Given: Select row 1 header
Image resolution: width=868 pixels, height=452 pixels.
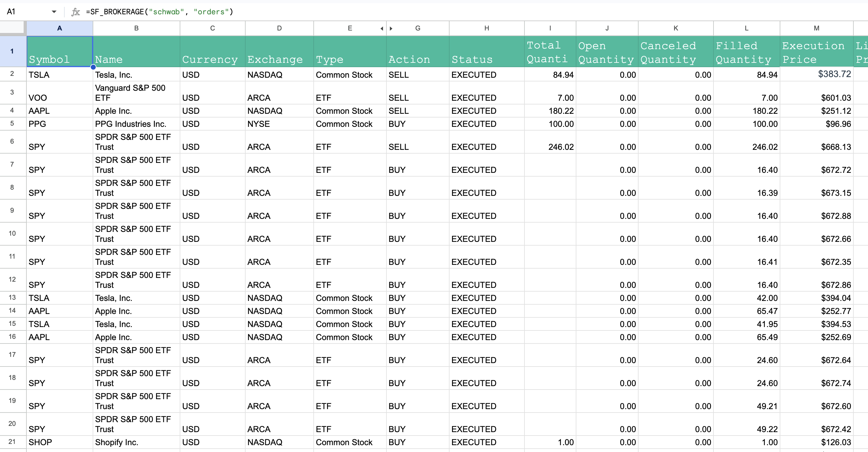Looking at the screenshot, I should [12, 51].
